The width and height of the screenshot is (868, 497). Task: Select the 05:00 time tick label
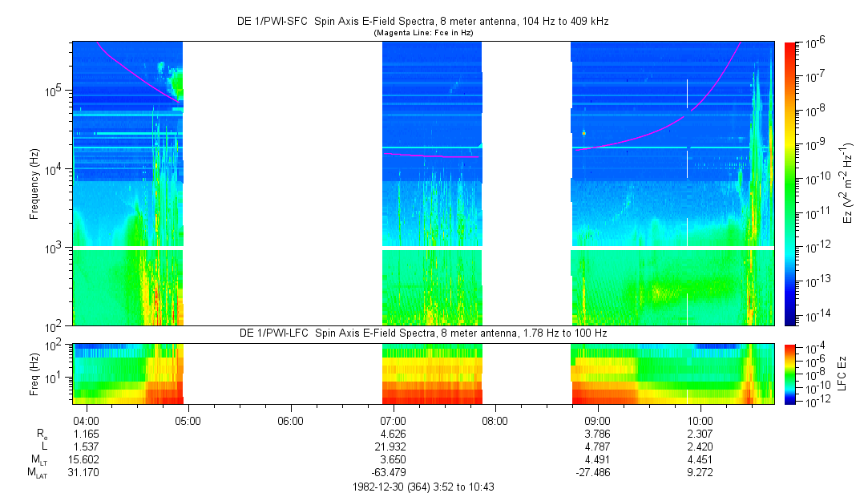click(x=188, y=420)
